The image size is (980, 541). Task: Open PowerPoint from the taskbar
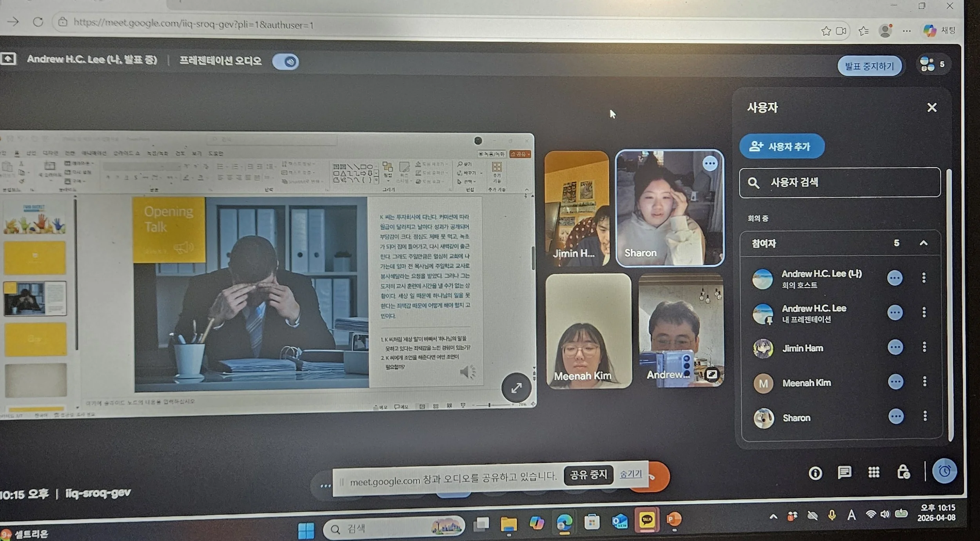pyautogui.click(x=673, y=519)
